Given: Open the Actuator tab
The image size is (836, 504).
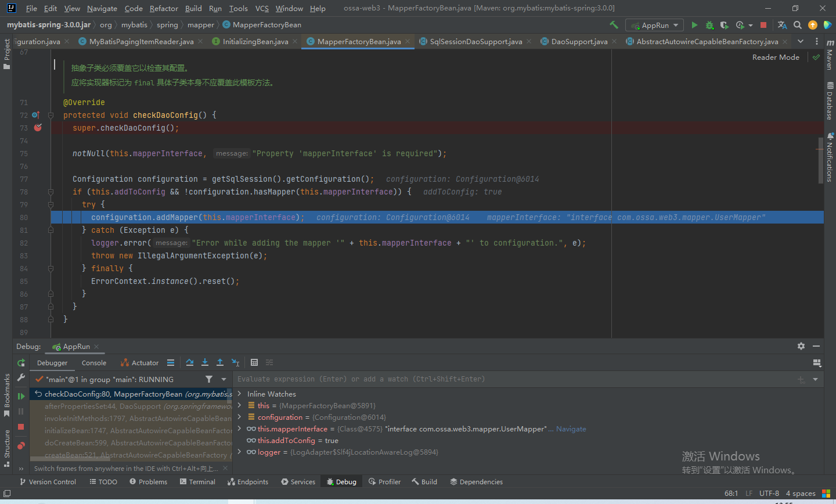Looking at the screenshot, I should (x=139, y=363).
